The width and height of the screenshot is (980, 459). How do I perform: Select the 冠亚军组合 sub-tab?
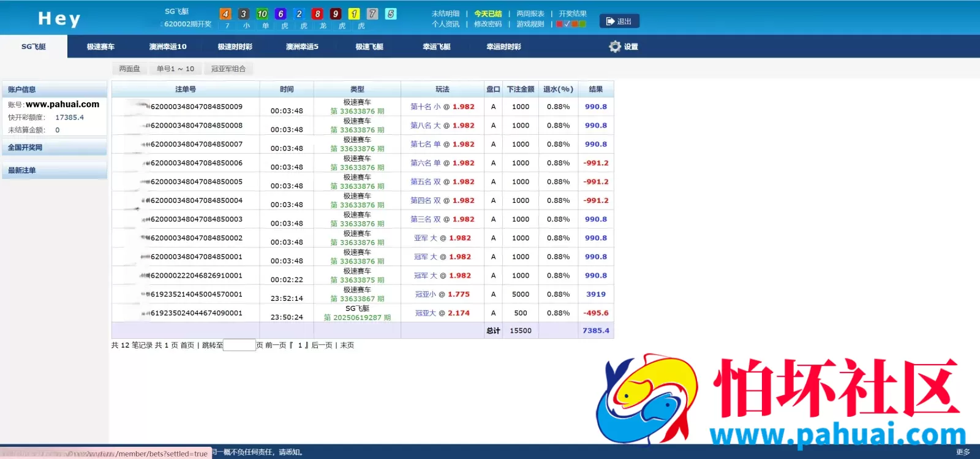point(228,69)
